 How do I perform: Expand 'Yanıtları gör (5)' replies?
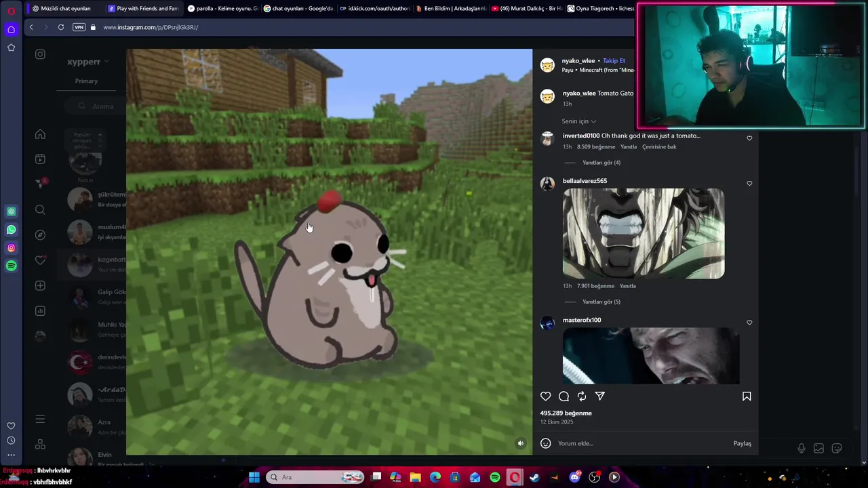(601, 302)
